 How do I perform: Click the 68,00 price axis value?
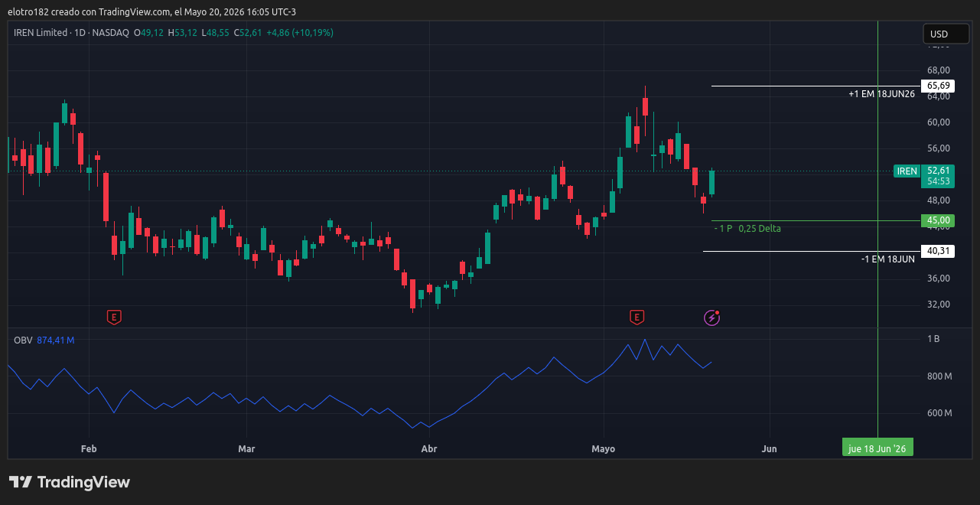(x=938, y=70)
